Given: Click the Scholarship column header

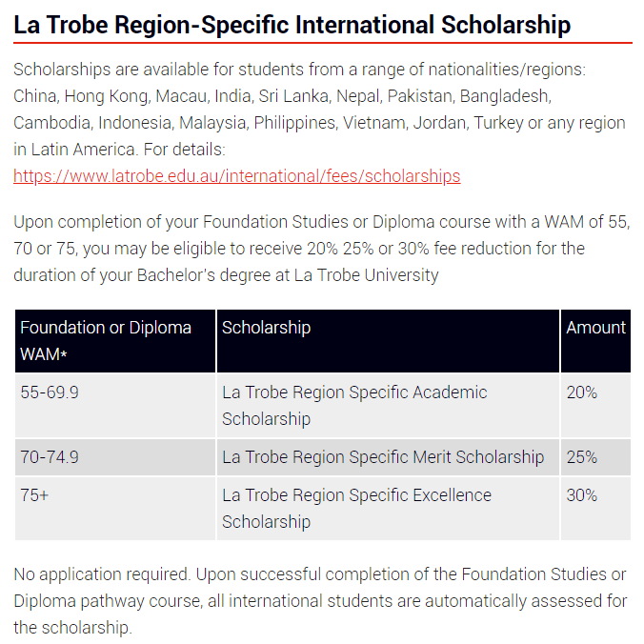Looking at the screenshot, I should click(x=388, y=341).
